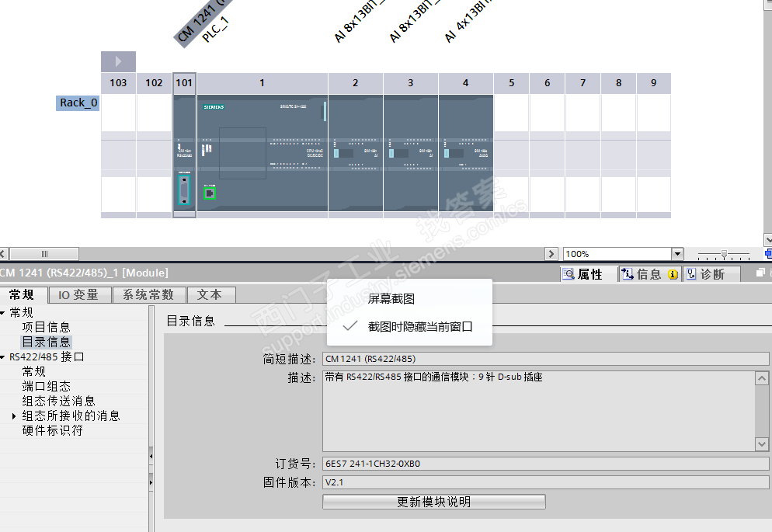Switch to the 系统常数 tab
Screen dimensions: 772x532
coord(148,295)
